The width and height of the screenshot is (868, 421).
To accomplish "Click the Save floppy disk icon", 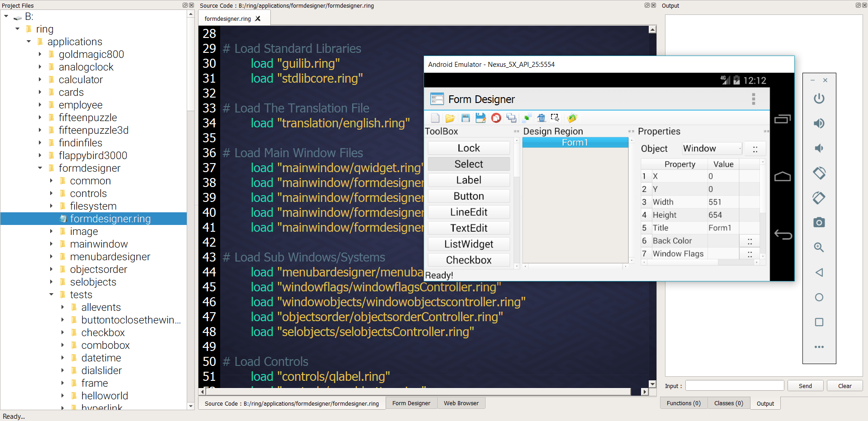I will (x=465, y=118).
